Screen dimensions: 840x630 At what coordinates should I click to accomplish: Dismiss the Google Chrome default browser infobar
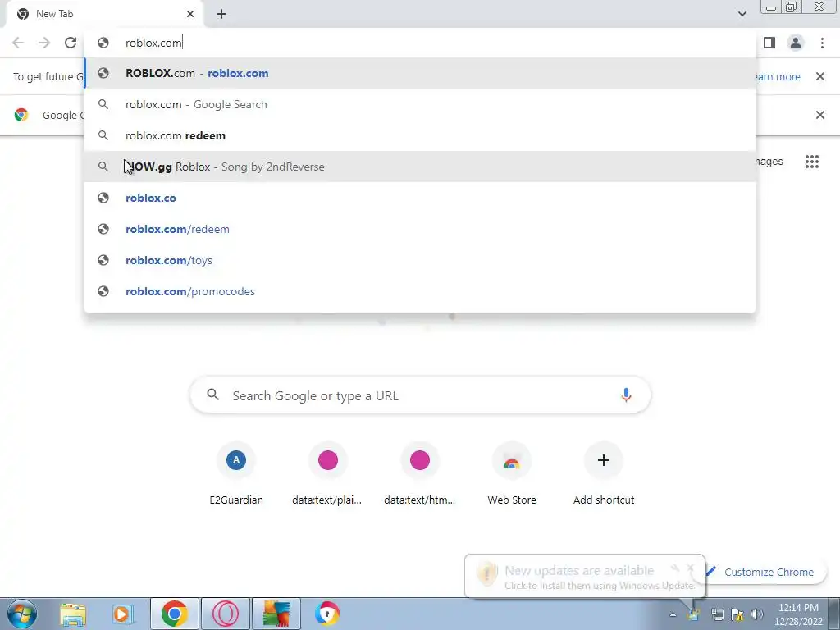819,115
